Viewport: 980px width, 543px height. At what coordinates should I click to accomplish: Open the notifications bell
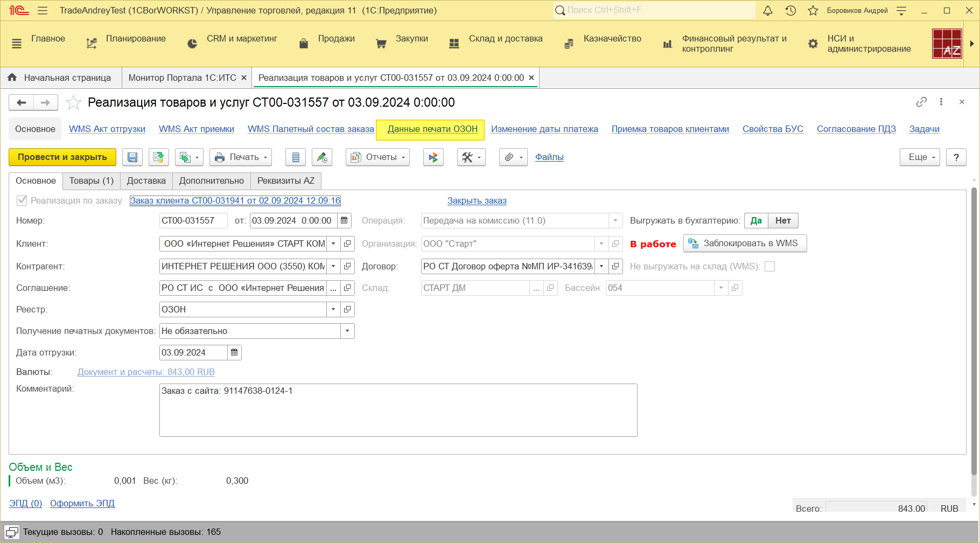[x=768, y=11]
